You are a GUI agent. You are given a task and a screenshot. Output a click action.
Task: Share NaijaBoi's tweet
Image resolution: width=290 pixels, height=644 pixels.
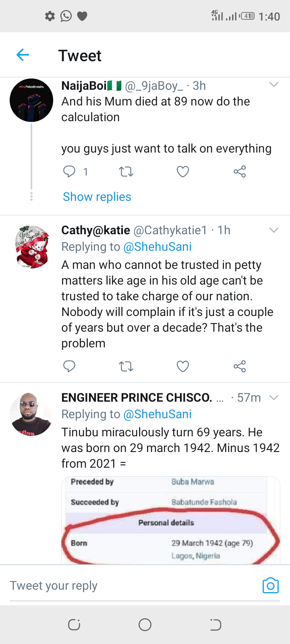[240, 172]
